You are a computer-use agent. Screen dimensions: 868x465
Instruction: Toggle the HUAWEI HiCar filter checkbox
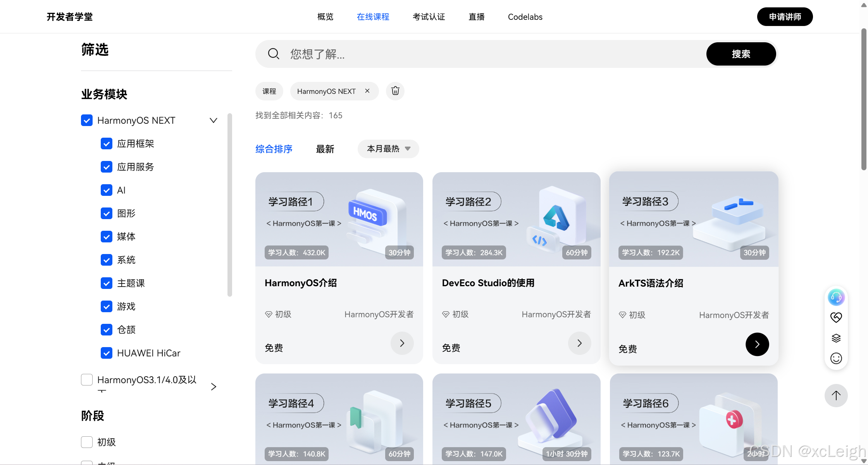click(107, 353)
